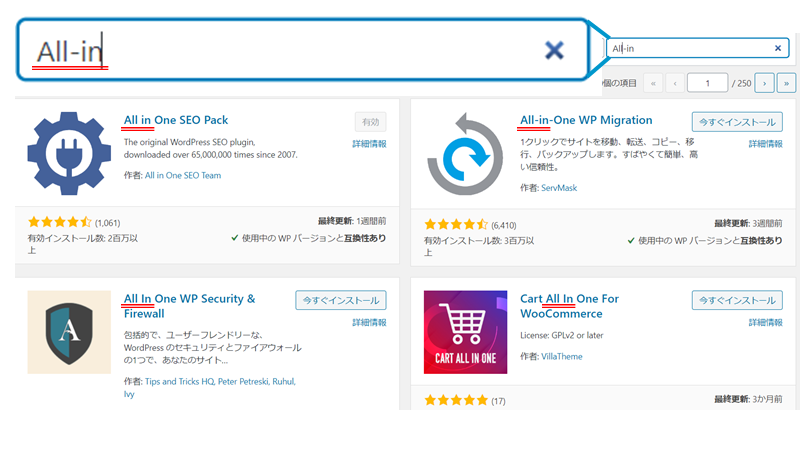Click the All in One SEO Pack gear icon
The image size is (800, 450).
click(x=69, y=153)
